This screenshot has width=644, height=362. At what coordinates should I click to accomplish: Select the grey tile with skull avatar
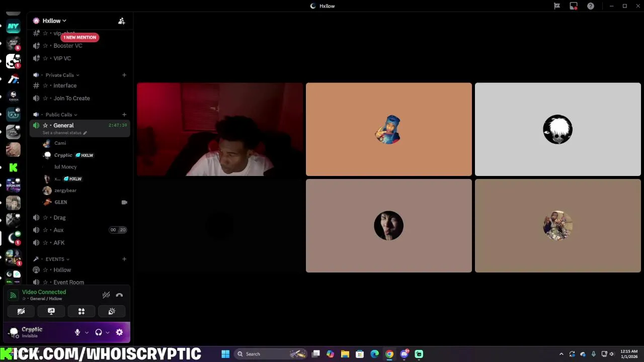pyautogui.click(x=558, y=129)
